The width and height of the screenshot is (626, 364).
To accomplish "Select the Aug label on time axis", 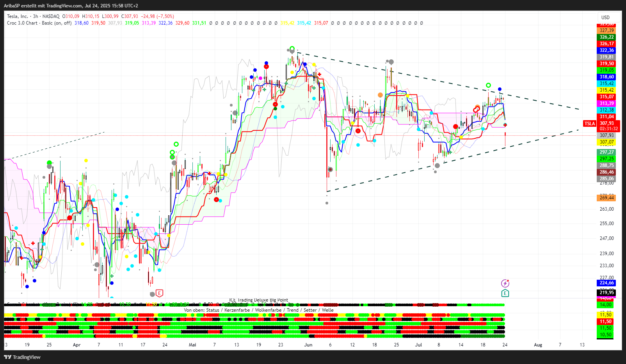I will coord(538,345).
